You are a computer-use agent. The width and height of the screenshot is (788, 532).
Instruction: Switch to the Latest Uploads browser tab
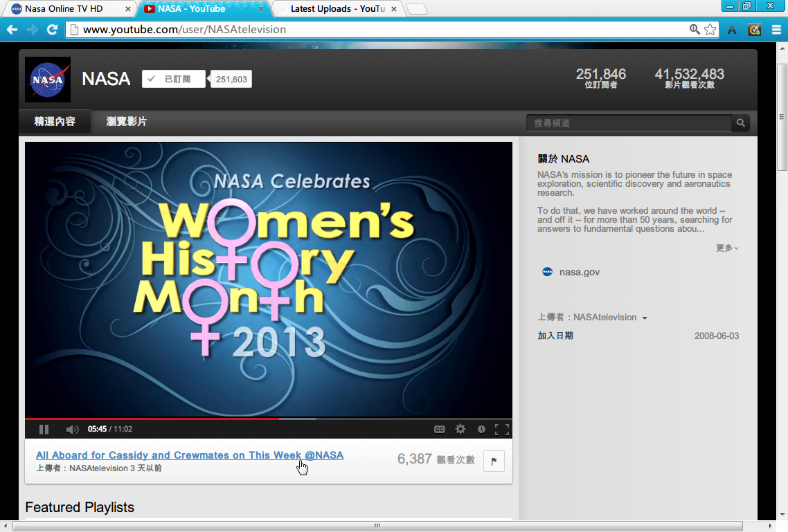pos(338,8)
